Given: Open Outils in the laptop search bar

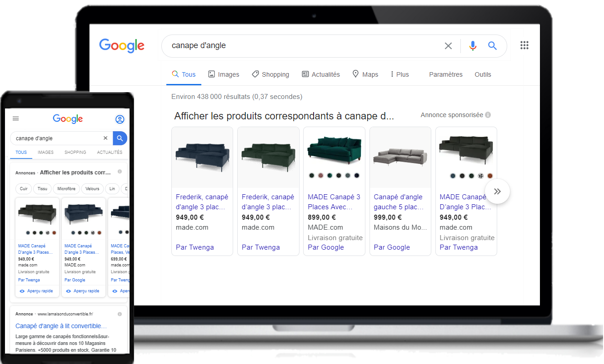Looking at the screenshot, I should pyautogui.click(x=483, y=74).
